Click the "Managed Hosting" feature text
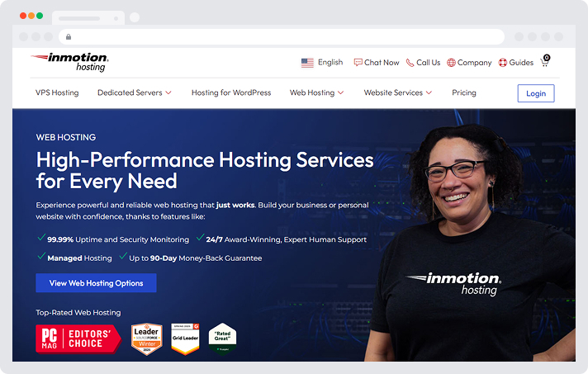The height and width of the screenshot is (374, 588). coord(79,258)
